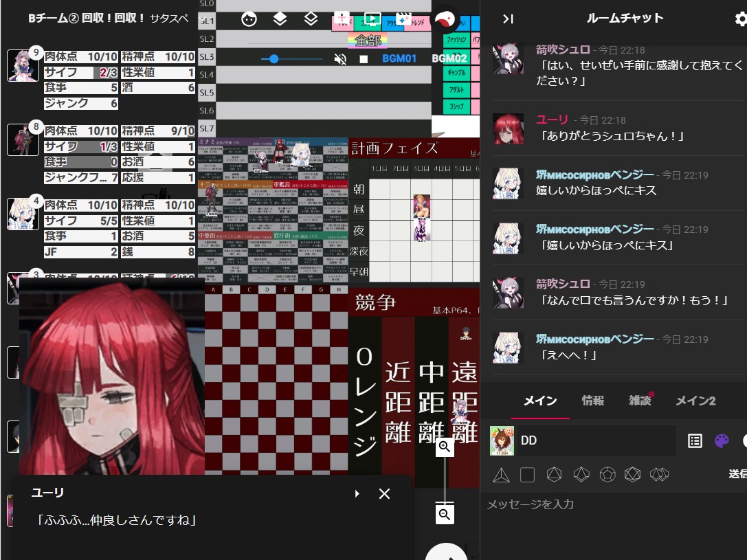
Task: Open the character list face icon
Action: pos(249,19)
